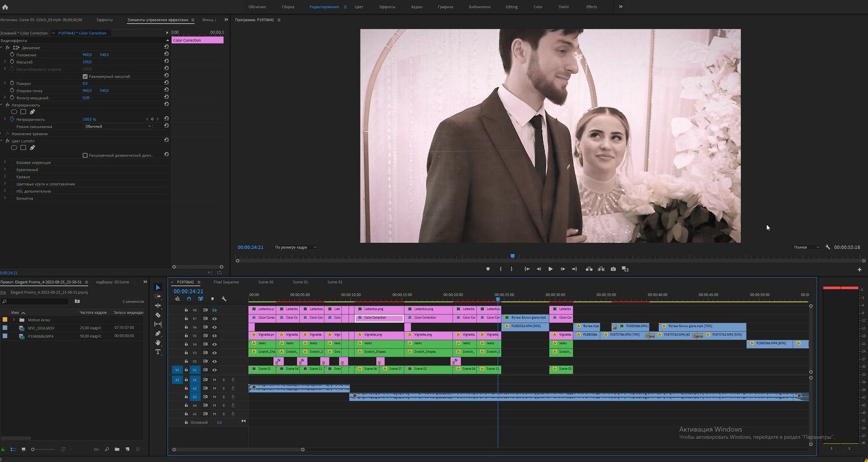
Task: Switch to Аудио workspace tab
Action: tap(416, 7)
